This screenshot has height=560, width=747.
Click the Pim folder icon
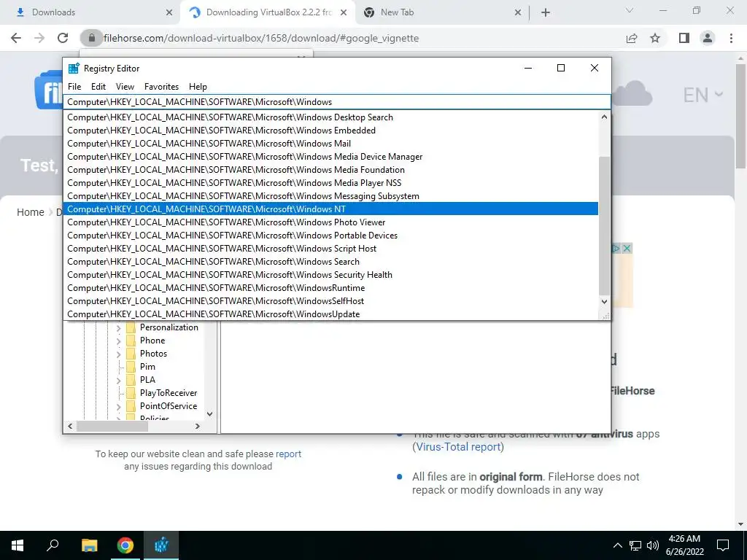pos(131,367)
